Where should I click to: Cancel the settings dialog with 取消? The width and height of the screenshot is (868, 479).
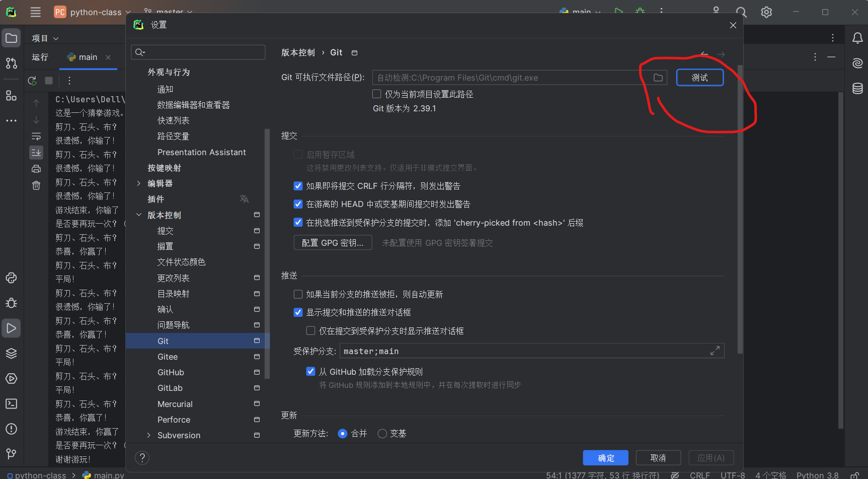[658, 458]
